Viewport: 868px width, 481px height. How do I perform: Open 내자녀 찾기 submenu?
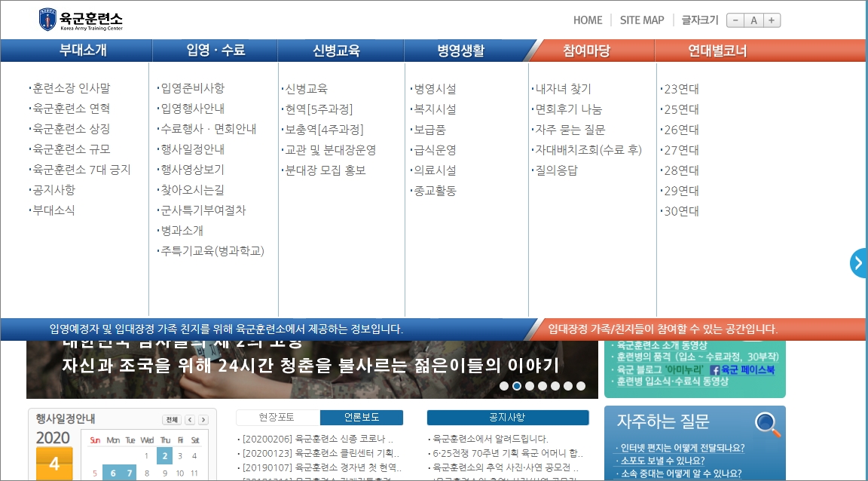(x=563, y=89)
